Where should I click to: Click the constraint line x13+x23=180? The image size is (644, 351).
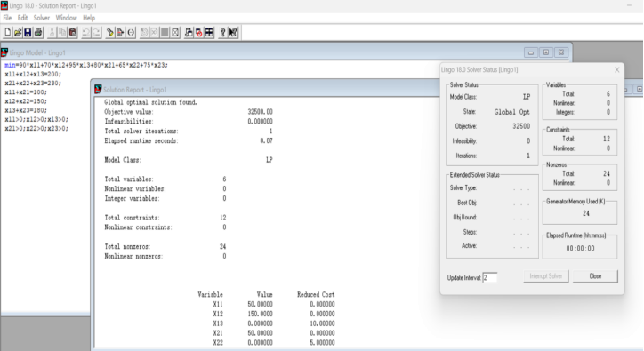26,110
